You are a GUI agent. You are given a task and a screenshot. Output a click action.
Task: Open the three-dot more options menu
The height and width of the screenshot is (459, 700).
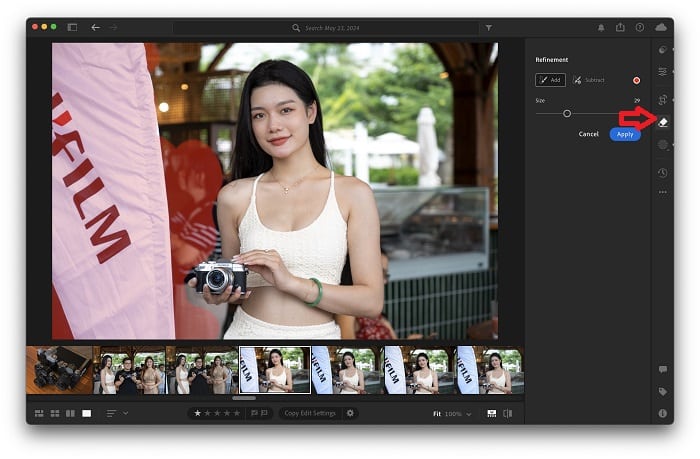663,192
